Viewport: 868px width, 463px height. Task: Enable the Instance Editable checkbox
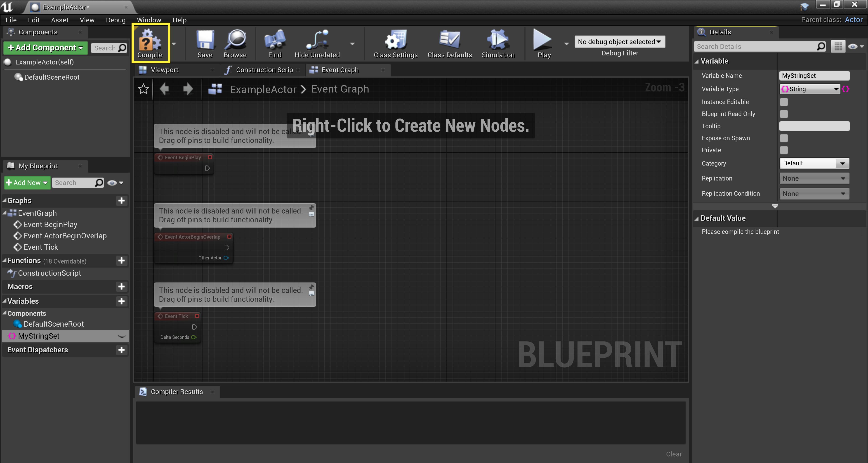pos(784,102)
